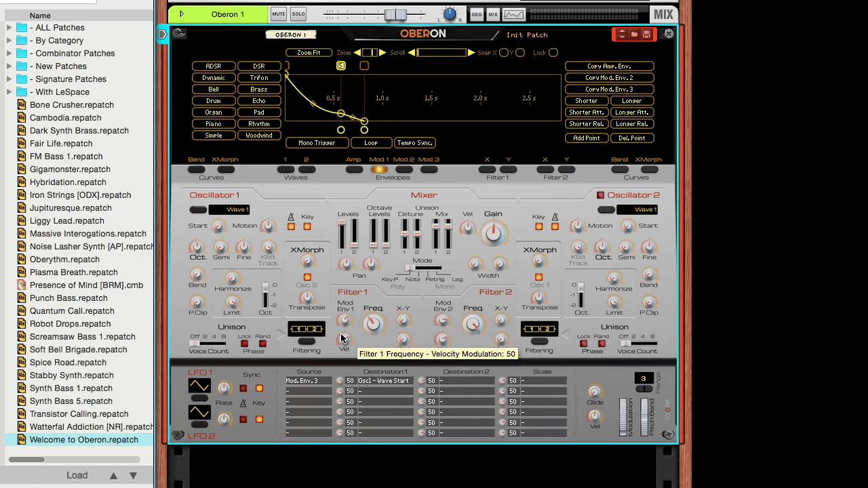
Task: Turn the Filter 1 Vel knob
Action: [344, 338]
